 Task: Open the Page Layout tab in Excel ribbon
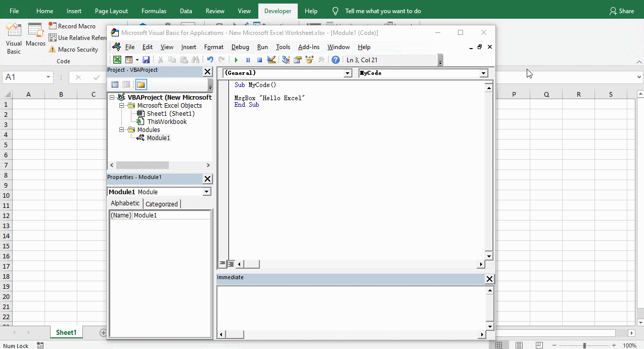point(111,11)
